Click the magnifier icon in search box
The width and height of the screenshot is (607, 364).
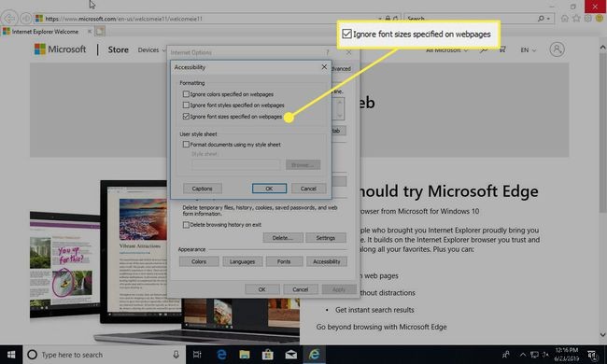(x=541, y=18)
